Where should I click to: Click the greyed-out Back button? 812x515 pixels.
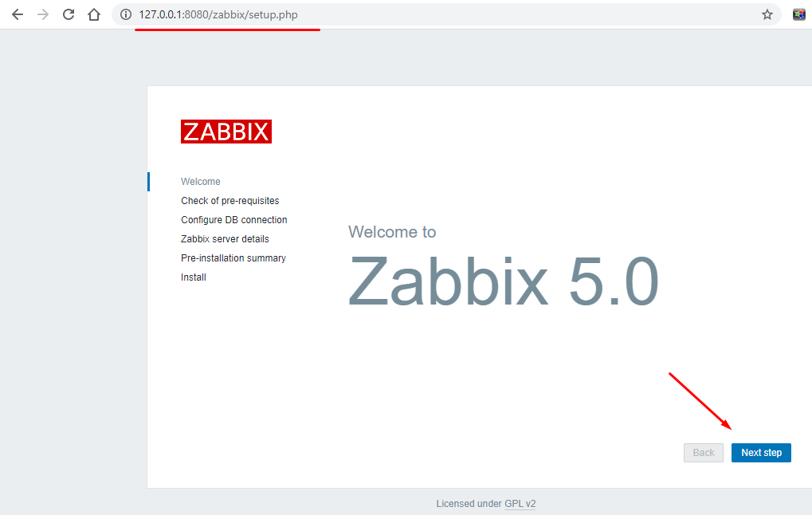click(x=704, y=453)
